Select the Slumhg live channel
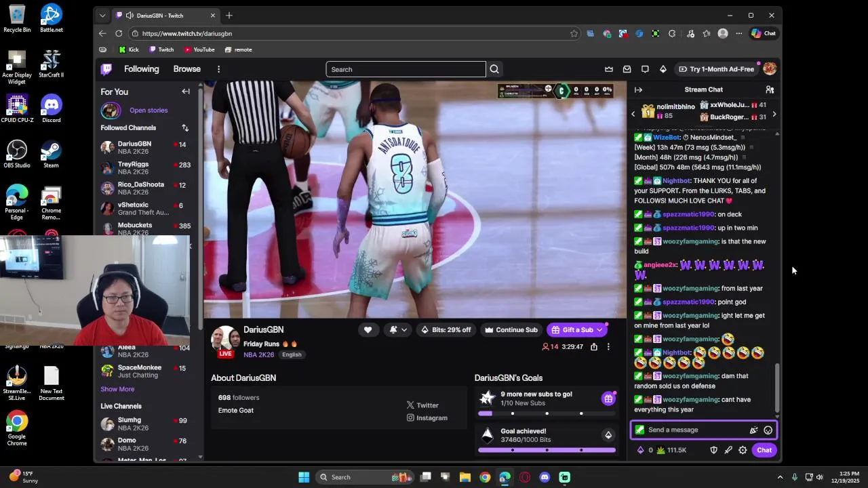This screenshot has height=488, width=868. point(146,424)
